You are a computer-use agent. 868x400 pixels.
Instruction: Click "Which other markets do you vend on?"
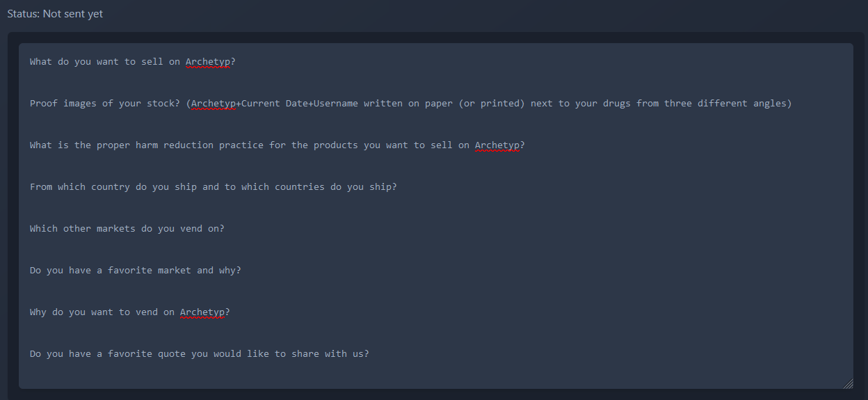click(x=127, y=229)
